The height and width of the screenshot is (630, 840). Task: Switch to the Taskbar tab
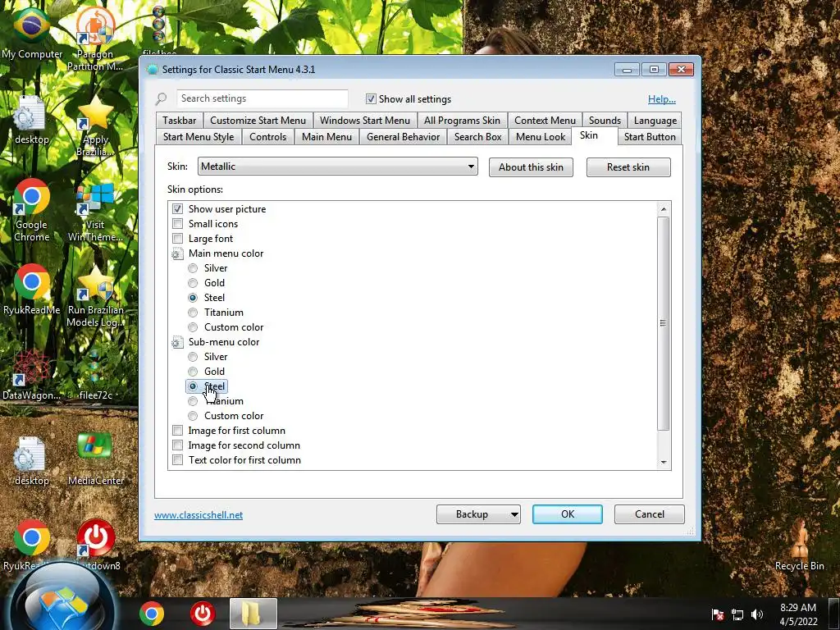(x=179, y=120)
